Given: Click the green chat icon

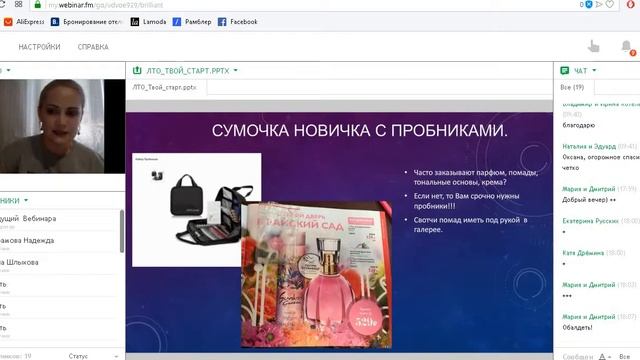Looking at the screenshot, I should (565, 71).
